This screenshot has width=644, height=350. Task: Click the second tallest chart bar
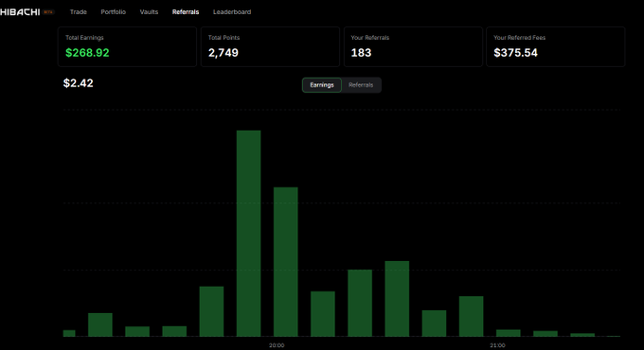286,262
